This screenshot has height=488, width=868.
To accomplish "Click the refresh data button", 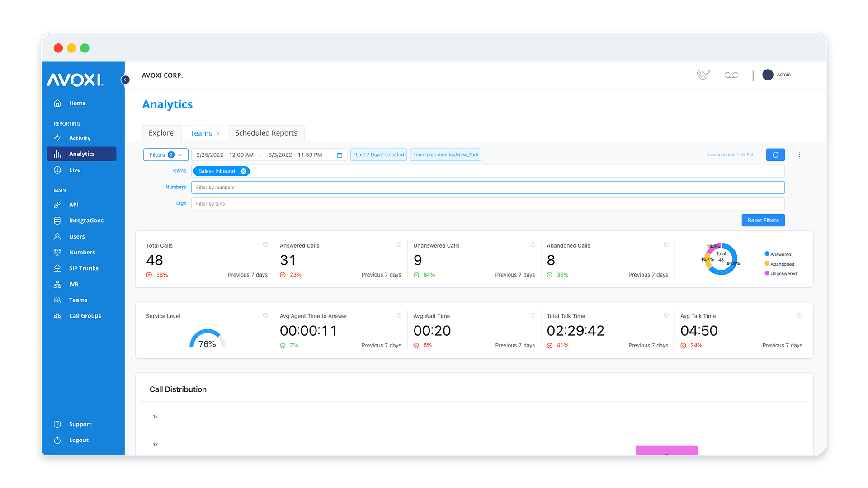I will tap(775, 155).
